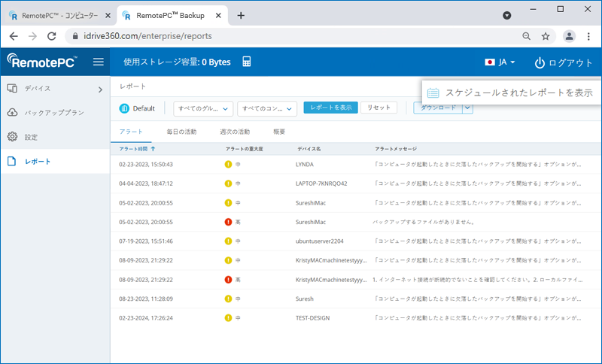
Task: Click the リセット button
Action: coord(379,108)
